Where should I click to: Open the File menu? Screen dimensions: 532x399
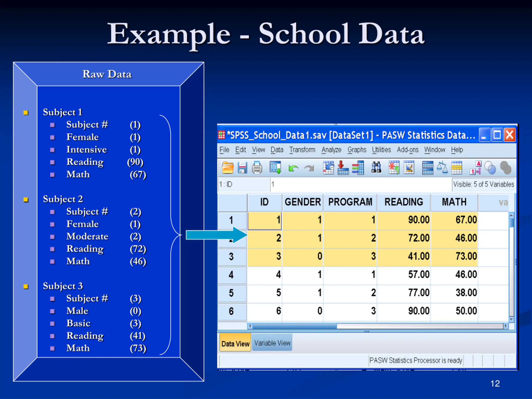click(224, 150)
